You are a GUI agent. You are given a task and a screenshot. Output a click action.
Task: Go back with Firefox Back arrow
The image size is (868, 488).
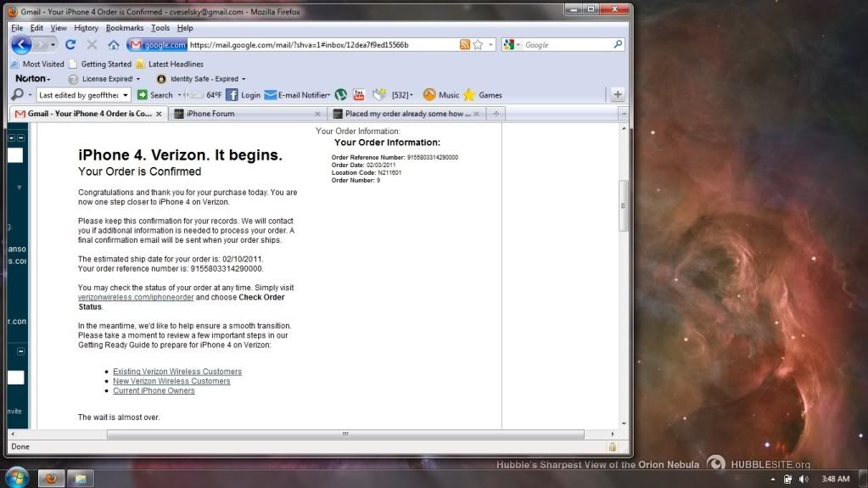pyautogui.click(x=21, y=45)
